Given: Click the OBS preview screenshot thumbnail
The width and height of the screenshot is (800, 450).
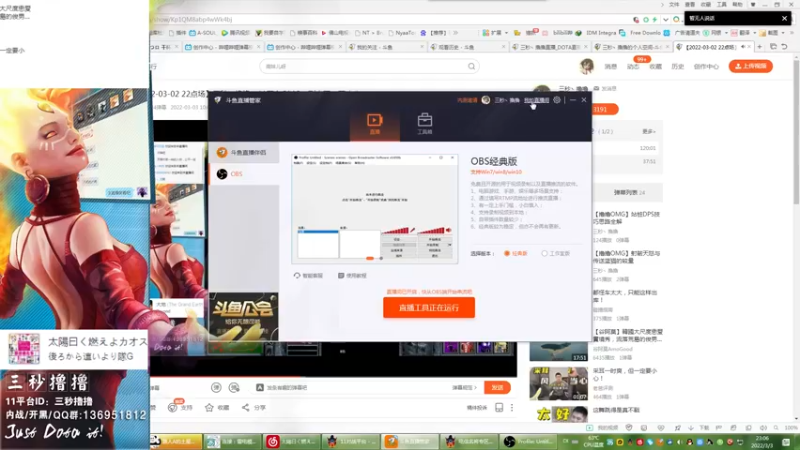Looking at the screenshot, I should tap(375, 209).
